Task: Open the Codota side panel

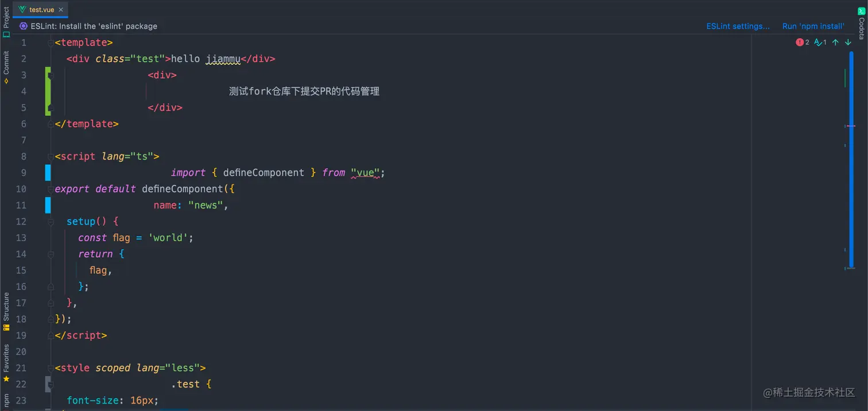Action: (861, 24)
